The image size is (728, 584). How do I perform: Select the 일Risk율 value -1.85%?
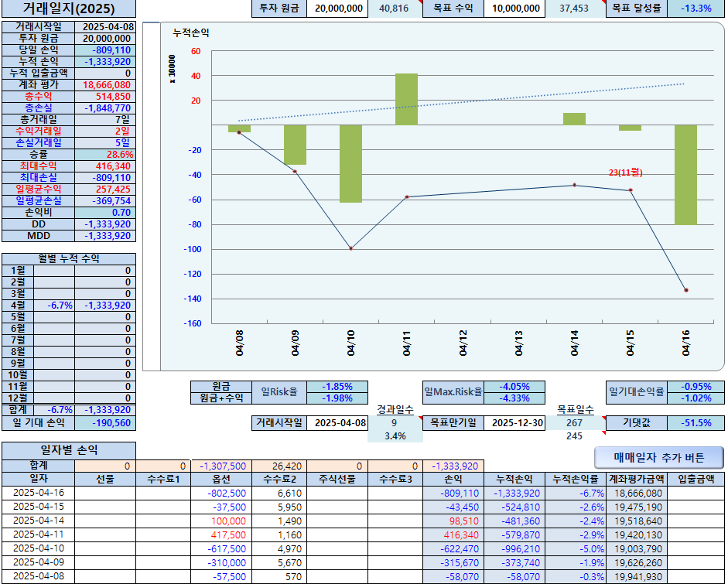click(x=337, y=387)
